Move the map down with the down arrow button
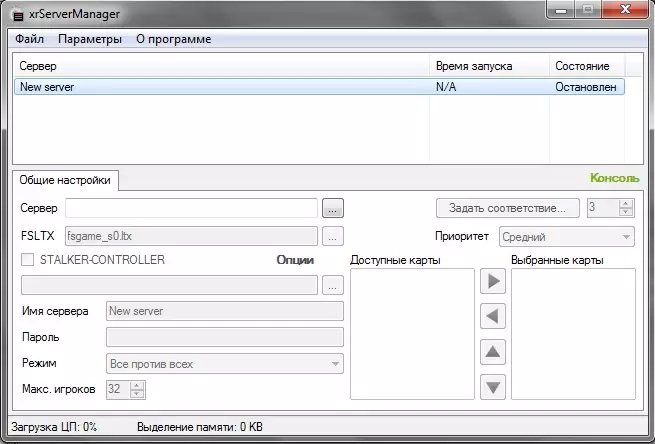 click(493, 387)
